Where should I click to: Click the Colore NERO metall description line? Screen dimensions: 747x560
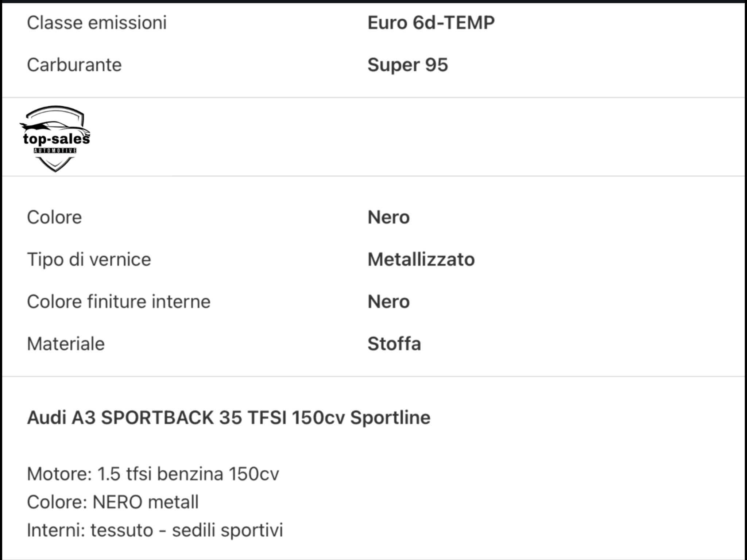click(113, 502)
